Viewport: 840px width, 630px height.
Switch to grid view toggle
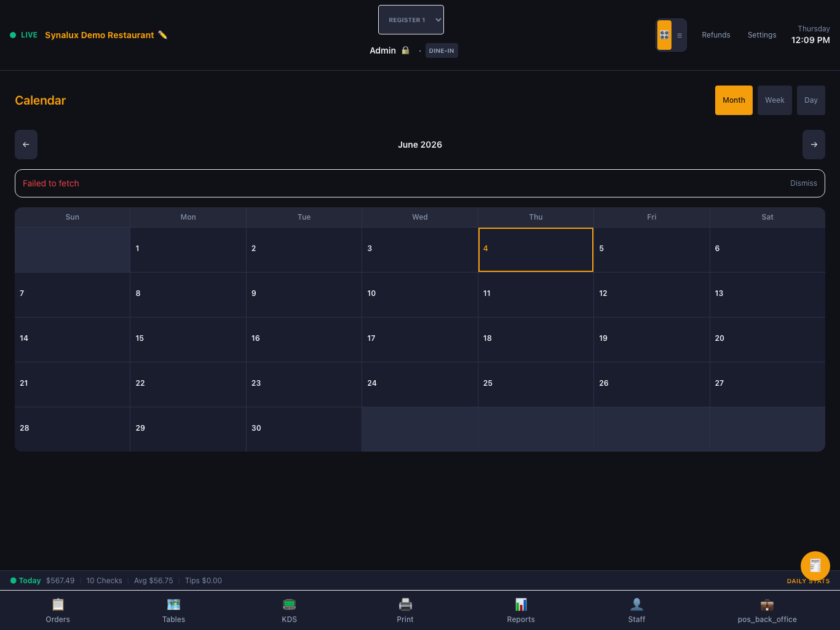665,35
